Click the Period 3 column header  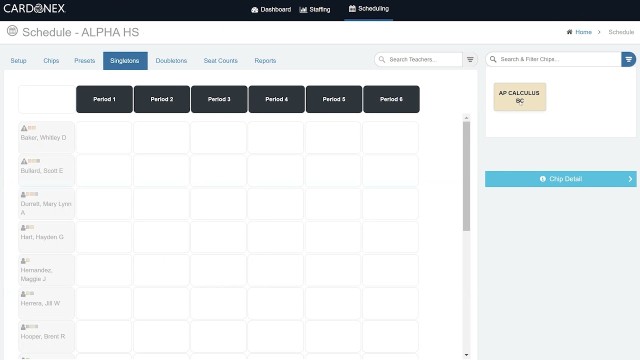pos(219,99)
